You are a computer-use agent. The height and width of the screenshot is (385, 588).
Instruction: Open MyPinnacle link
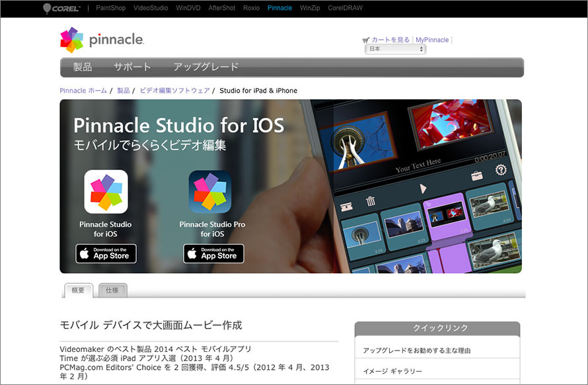coord(432,40)
